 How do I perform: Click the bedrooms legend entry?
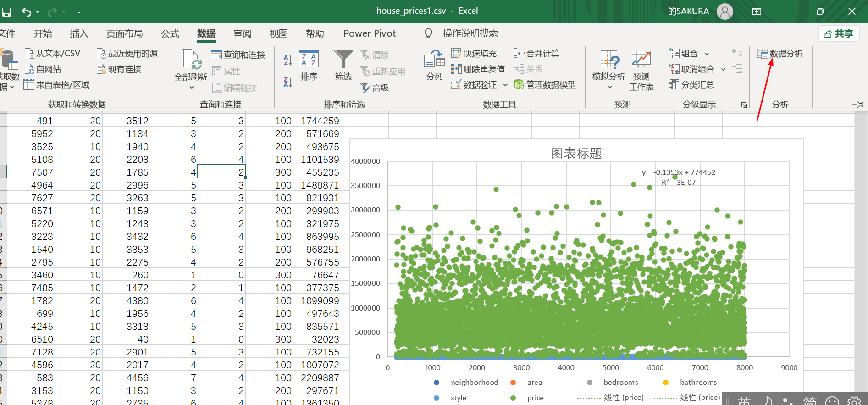[613, 383]
